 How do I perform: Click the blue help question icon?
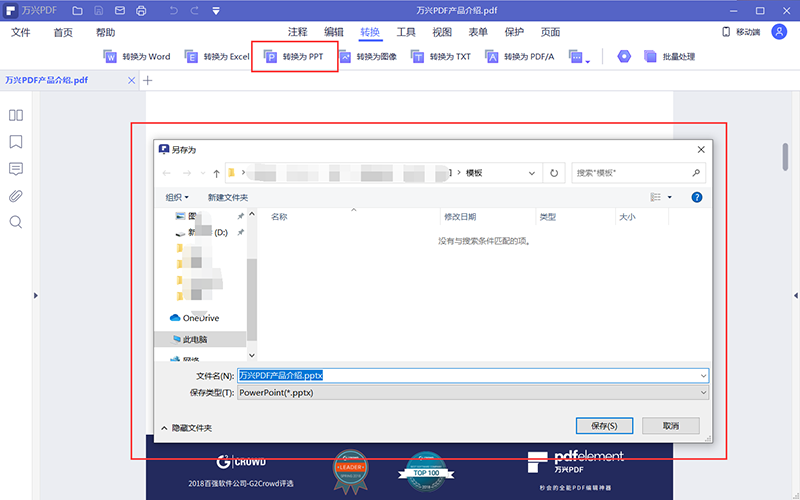(x=696, y=197)
